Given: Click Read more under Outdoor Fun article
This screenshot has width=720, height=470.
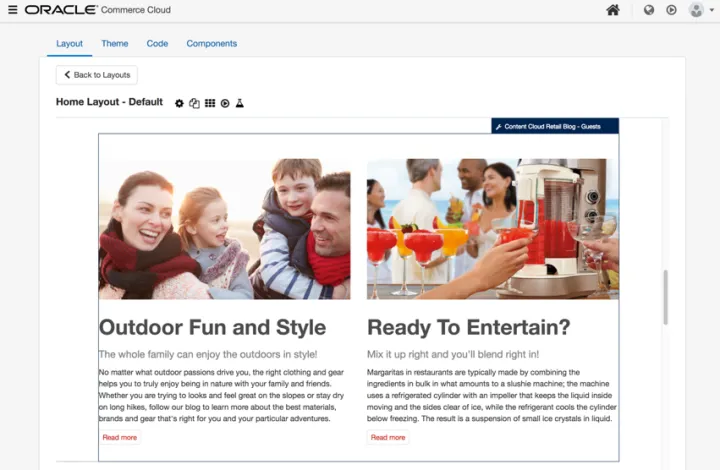Looking at the screenshot, I should tap(120, 438).
